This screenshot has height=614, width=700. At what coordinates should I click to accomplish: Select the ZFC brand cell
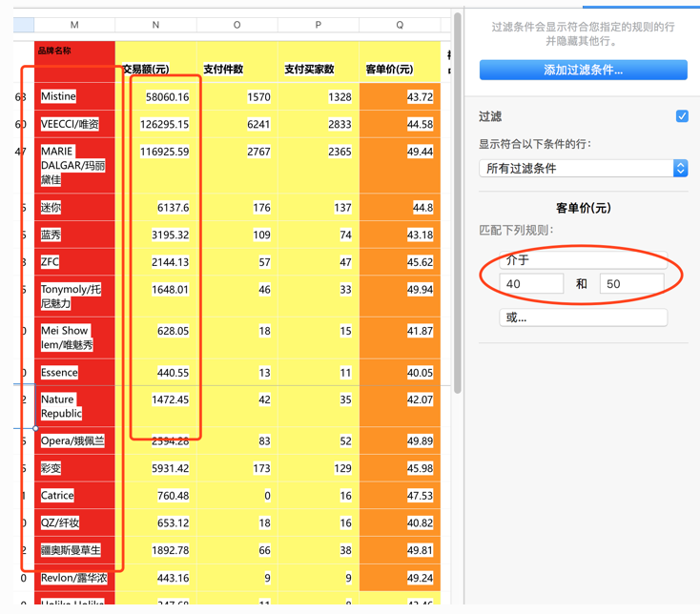point(74,262)
